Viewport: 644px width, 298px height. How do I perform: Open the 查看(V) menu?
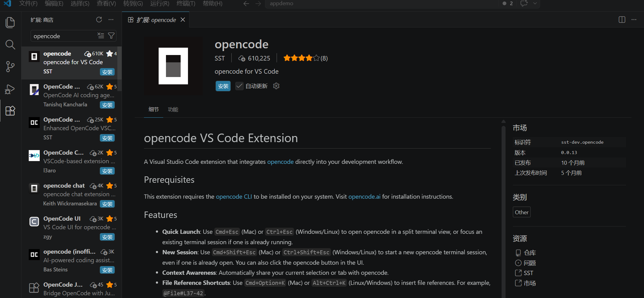click(x=106, y=3)
